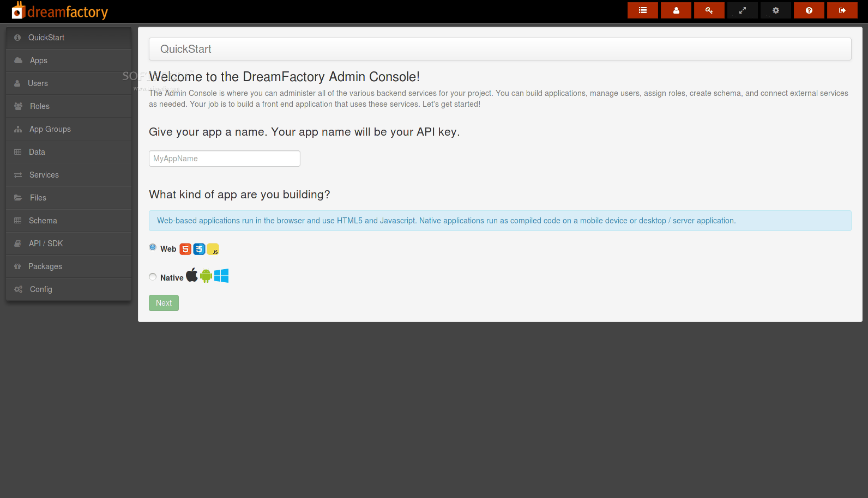This screenshot has height=498, width=868.
Task: Click the API / SDK book icon
Action: [x=18, y=244]
